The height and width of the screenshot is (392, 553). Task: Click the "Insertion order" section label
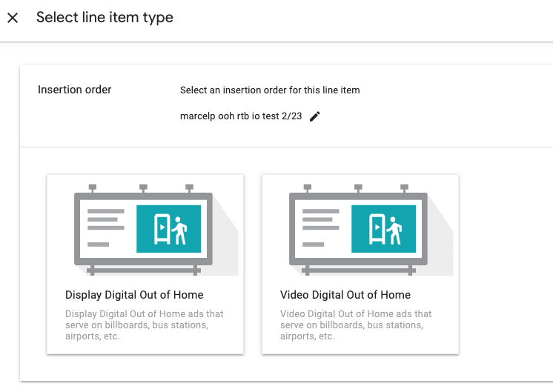pos(75,90)
